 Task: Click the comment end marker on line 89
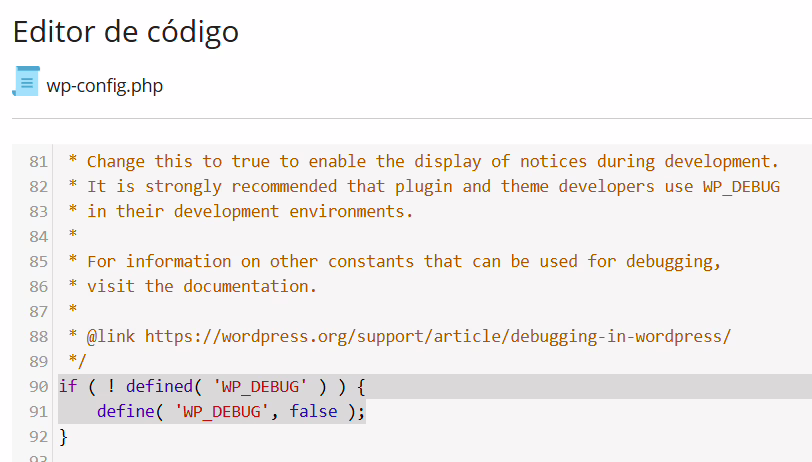point(77,361)
